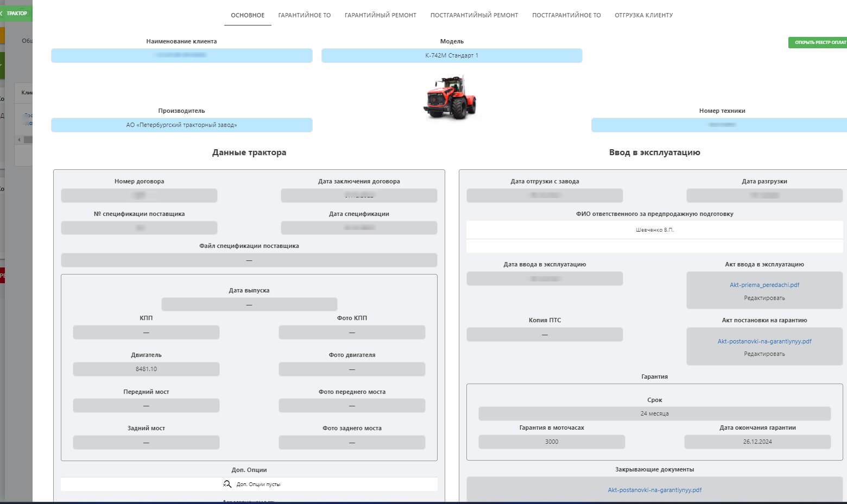Screen dimensions: 847x504
Task: Open the Akt-priema_peredachi.pdf link
Action: 764,285
